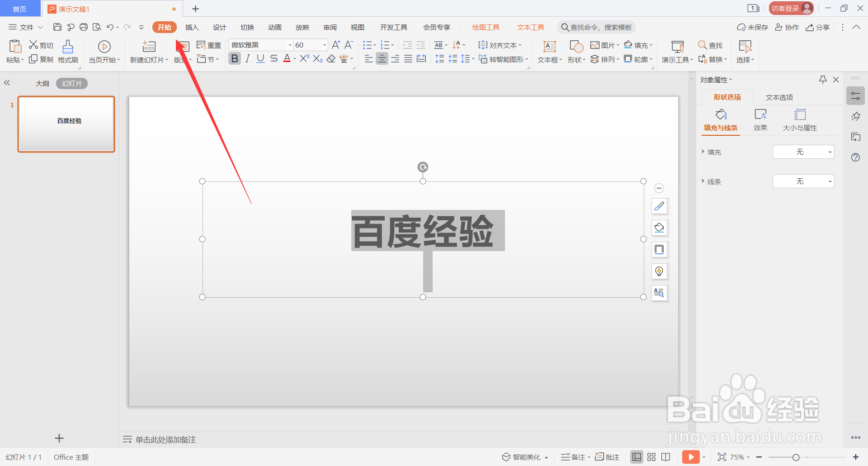The width and height of the screenshot is (868, 466).
Task: Start slideshow with the play button
Action: click(690, 456)
